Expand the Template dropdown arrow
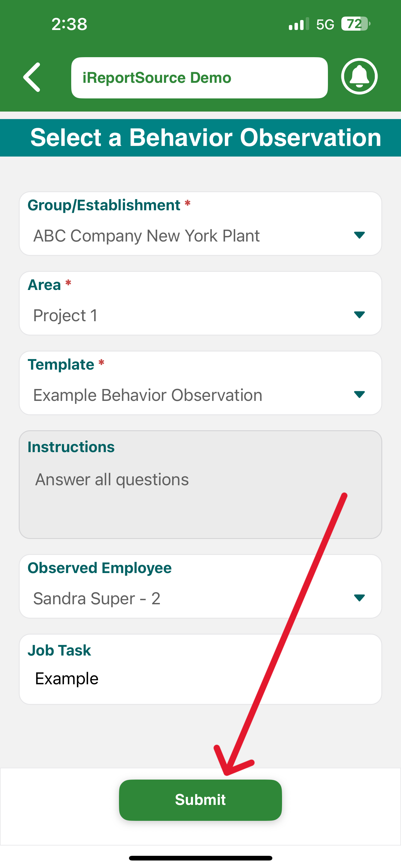The width and height of the screenshot is (401, 868). click(359, 394)
